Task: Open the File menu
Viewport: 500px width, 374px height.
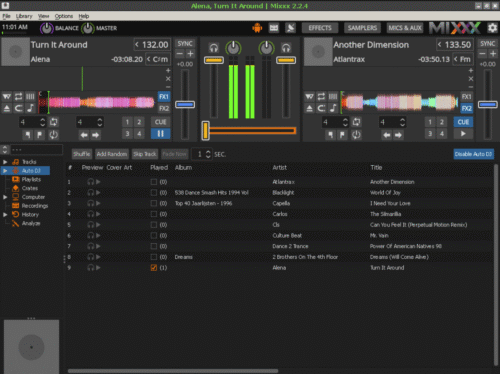Action: 6,16
